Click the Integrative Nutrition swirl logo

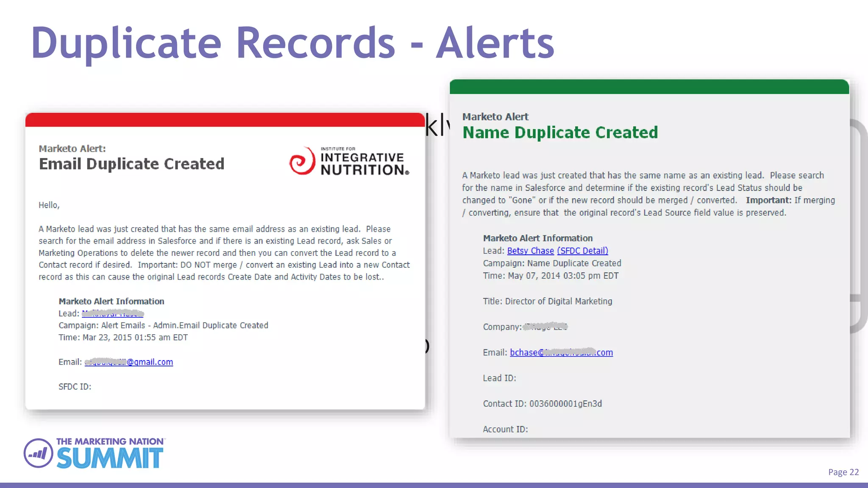302,161
